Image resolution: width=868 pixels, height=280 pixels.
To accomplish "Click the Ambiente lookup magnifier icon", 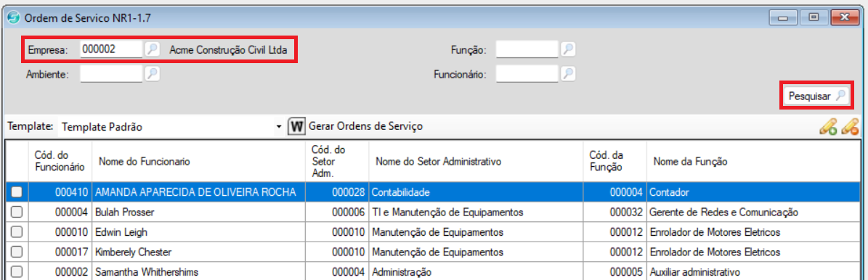I will 153,73.
